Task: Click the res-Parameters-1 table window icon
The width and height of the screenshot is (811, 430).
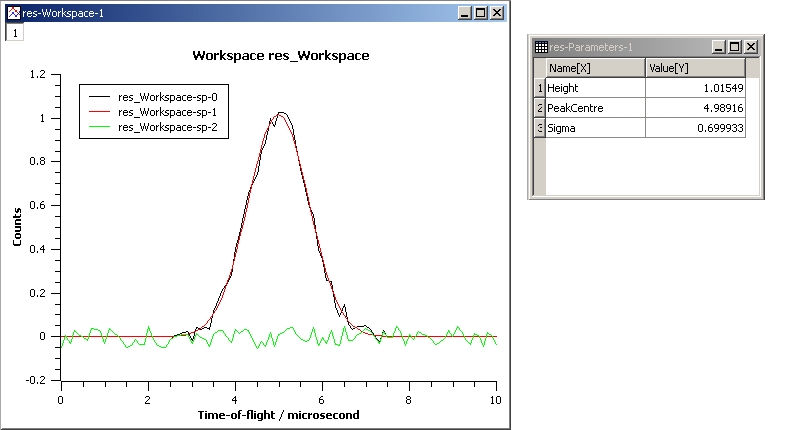Action: point(541,47)
